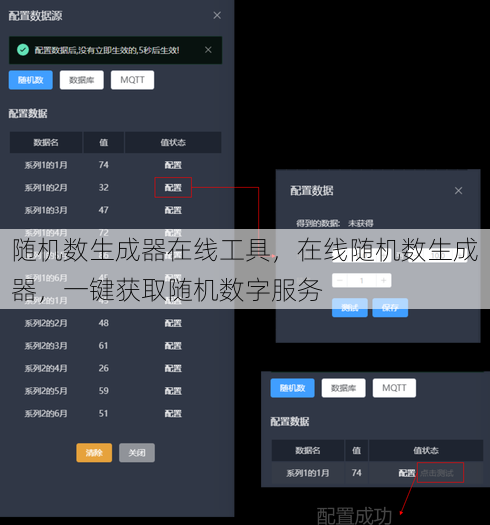Click 配置 for the 系列2的2月 row

(173, 323)
